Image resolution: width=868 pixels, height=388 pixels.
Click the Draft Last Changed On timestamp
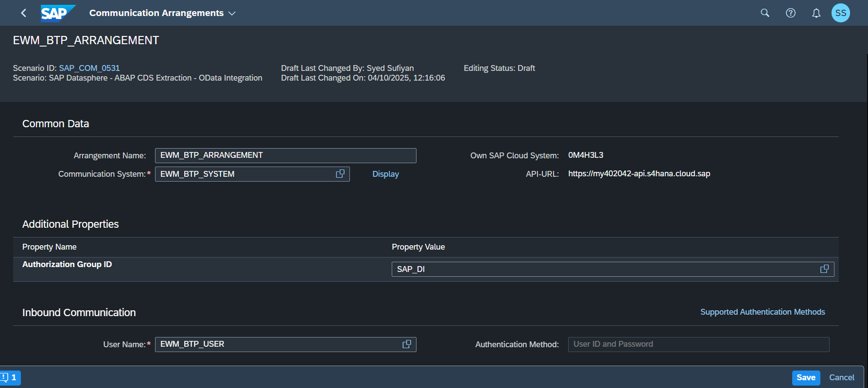pyautogui.click(x=363, y=78)
